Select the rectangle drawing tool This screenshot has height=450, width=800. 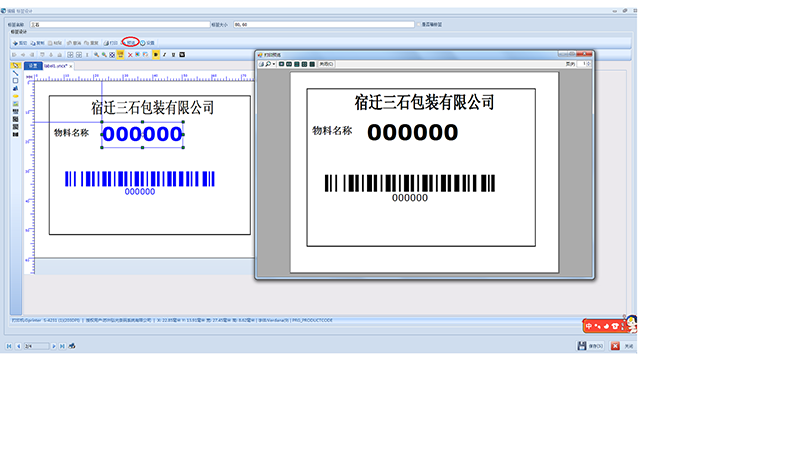15,81
